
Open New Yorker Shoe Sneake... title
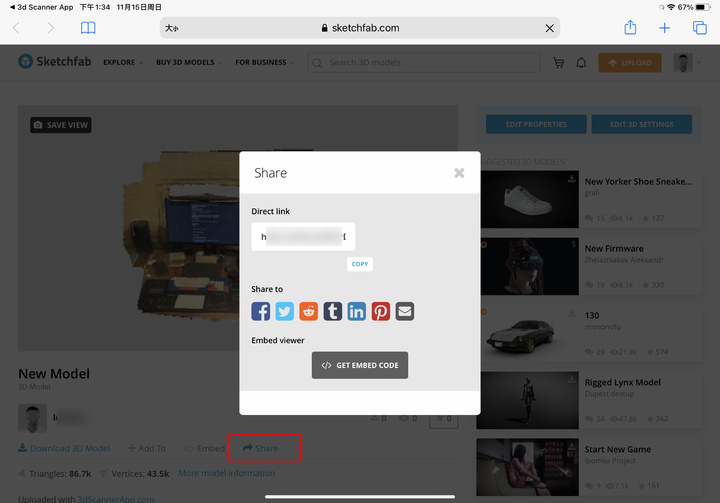click(638, 181)
